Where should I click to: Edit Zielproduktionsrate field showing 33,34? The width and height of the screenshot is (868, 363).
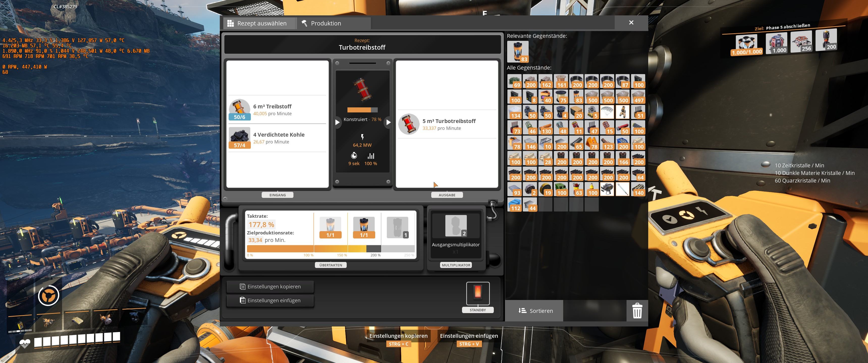255,240
